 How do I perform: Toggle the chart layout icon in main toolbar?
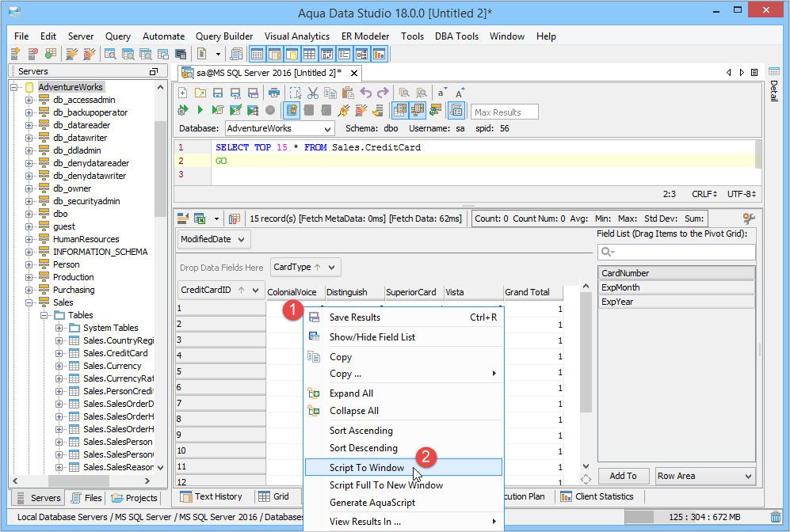click(379, 54)
